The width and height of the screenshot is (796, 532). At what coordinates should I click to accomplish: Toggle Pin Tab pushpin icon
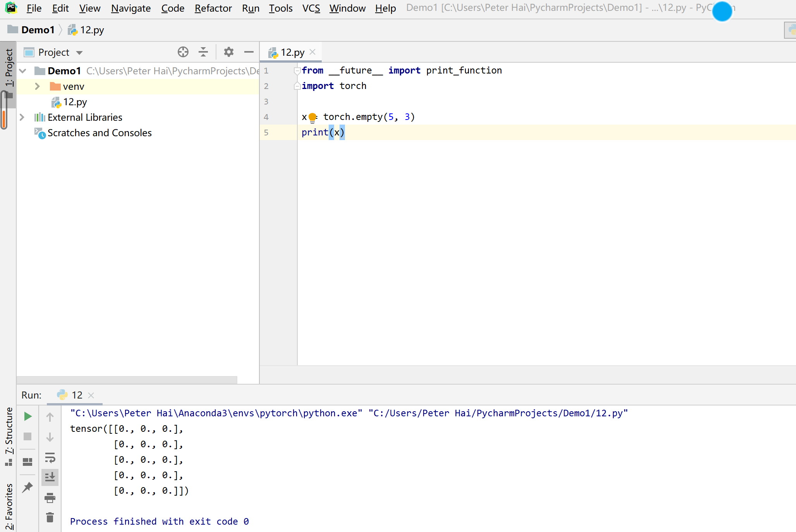click(27, 487)
